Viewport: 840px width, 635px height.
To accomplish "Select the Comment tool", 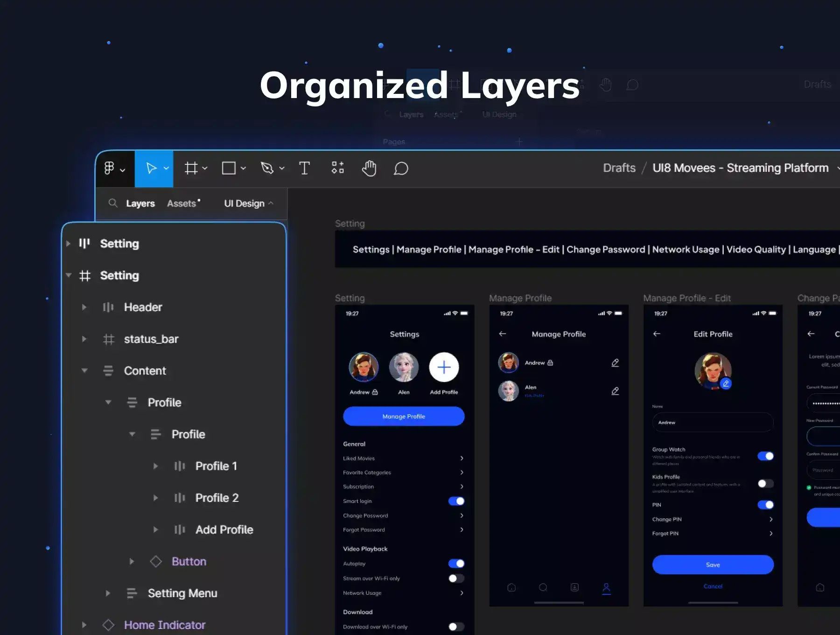I will point(401,169).
